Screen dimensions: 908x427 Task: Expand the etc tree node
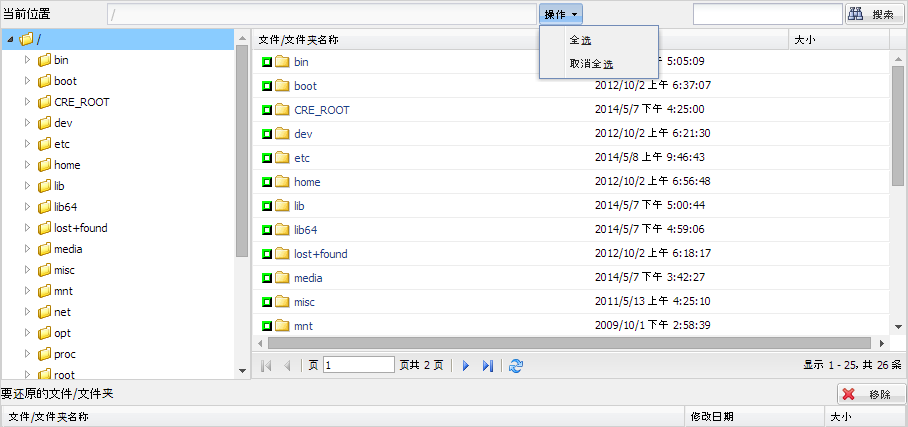tap(27, 144)
